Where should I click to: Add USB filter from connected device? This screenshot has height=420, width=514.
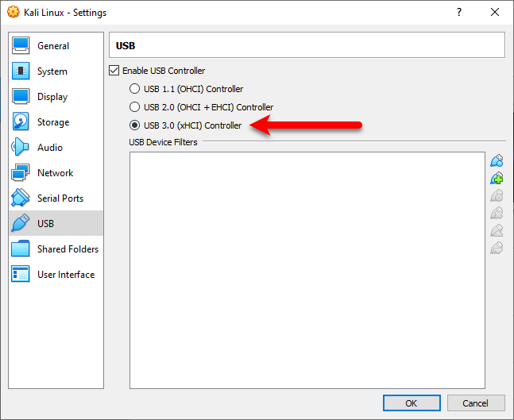click(497, 178)
